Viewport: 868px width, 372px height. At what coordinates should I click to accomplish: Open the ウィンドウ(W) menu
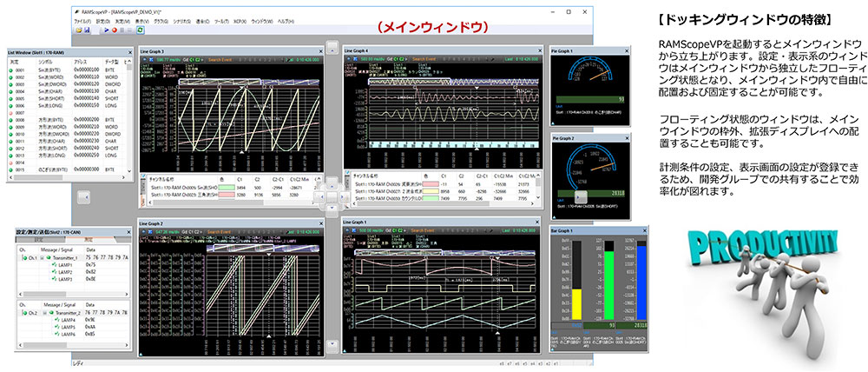(262, 21)
